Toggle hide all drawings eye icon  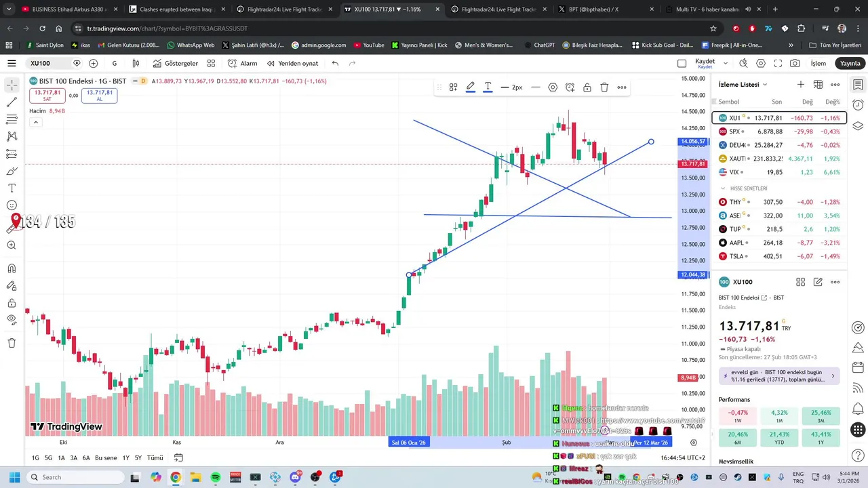pyautogui.click(x=12, y=320)
